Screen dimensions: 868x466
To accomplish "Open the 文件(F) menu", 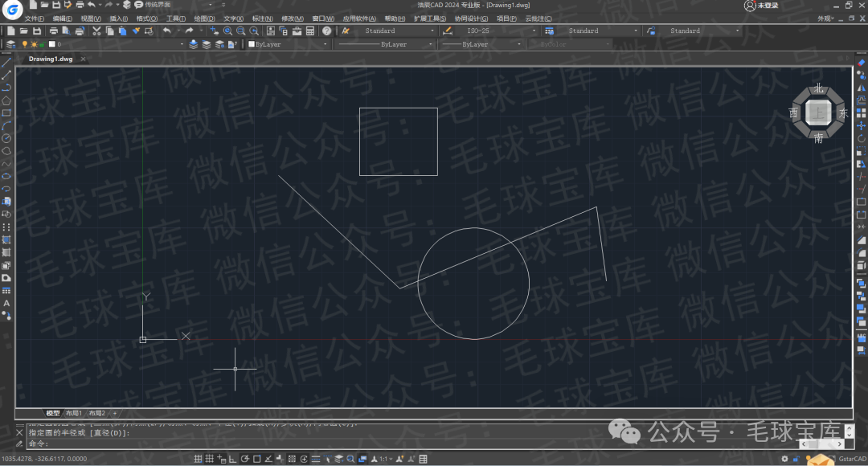I will click(35, 18).
